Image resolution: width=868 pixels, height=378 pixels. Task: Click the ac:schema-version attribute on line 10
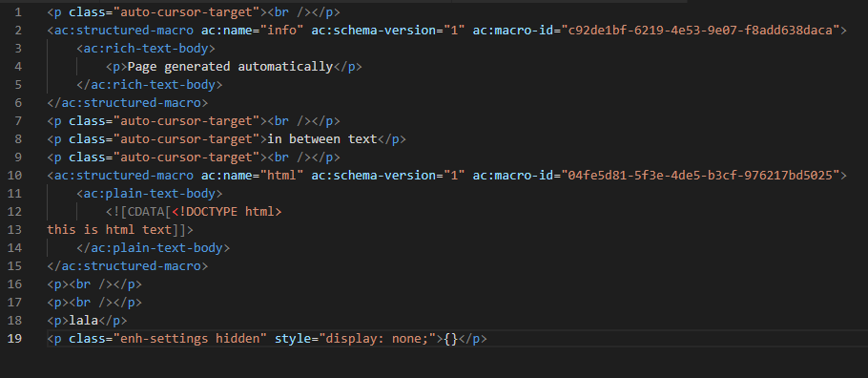pos(373,176)
